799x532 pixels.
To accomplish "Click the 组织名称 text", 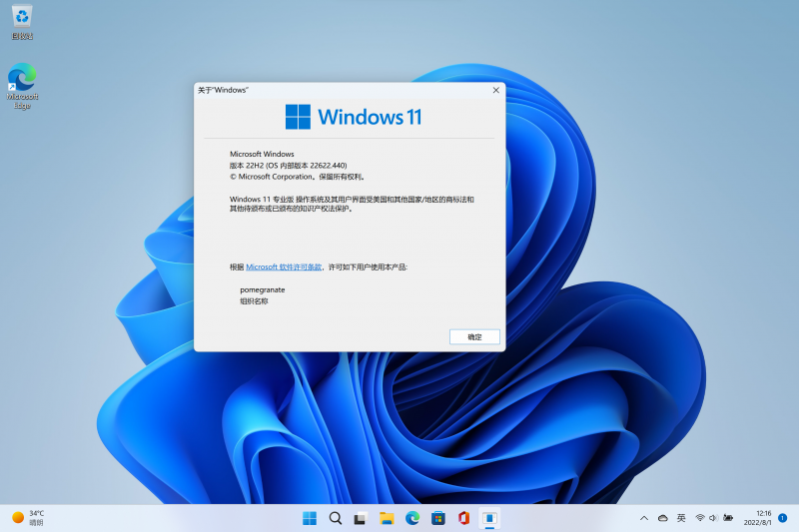I will [x=254, y=301].
